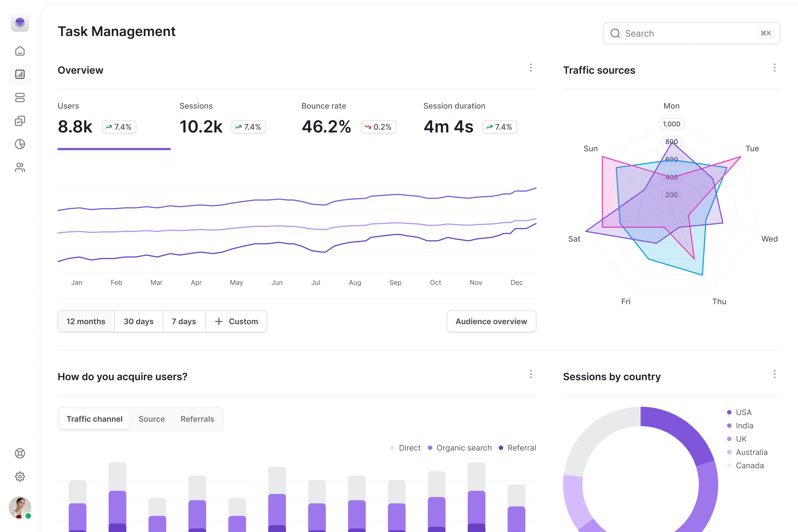Click the Custom date range button

(x=236, y=321)
